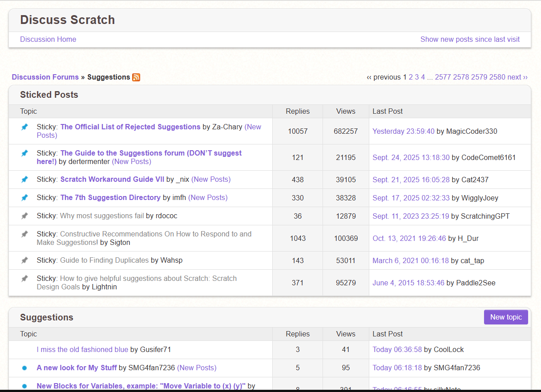Click the pin icon beside The 7th Suggestion Directory
541x392 pixels.
click(x=25, y=198)
